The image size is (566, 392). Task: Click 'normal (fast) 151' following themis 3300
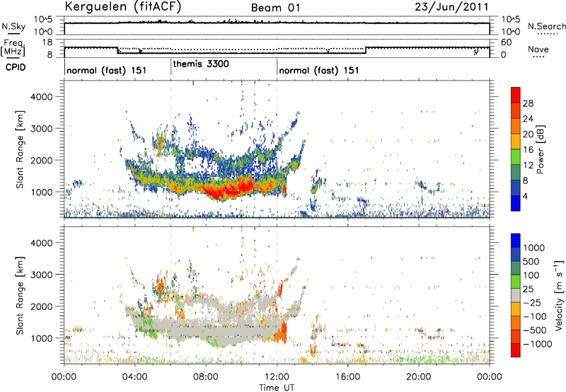319,70
